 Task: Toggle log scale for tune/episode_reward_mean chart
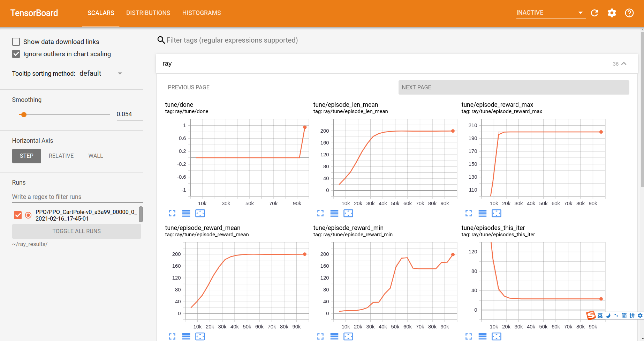pyautogui.click(x=186, y=336)
